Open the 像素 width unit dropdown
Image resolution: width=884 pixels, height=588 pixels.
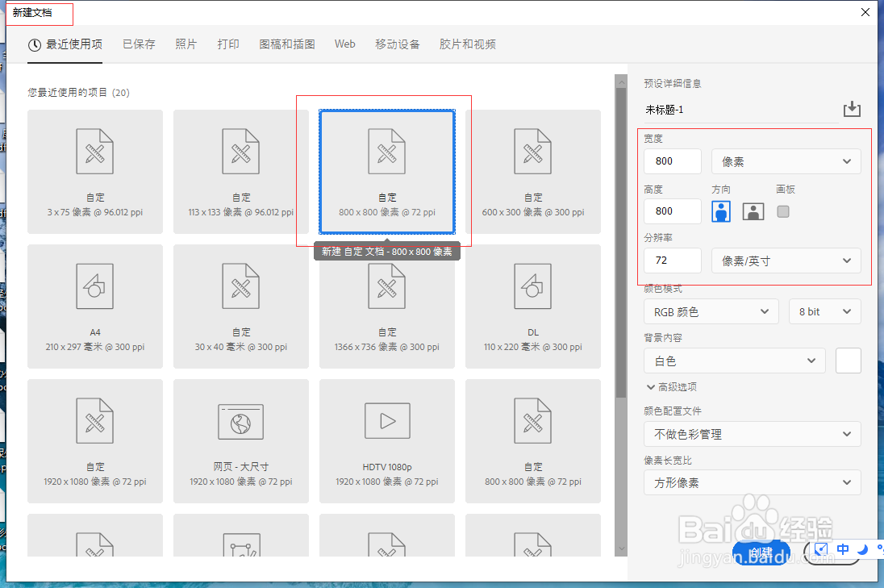click(786, 161)
